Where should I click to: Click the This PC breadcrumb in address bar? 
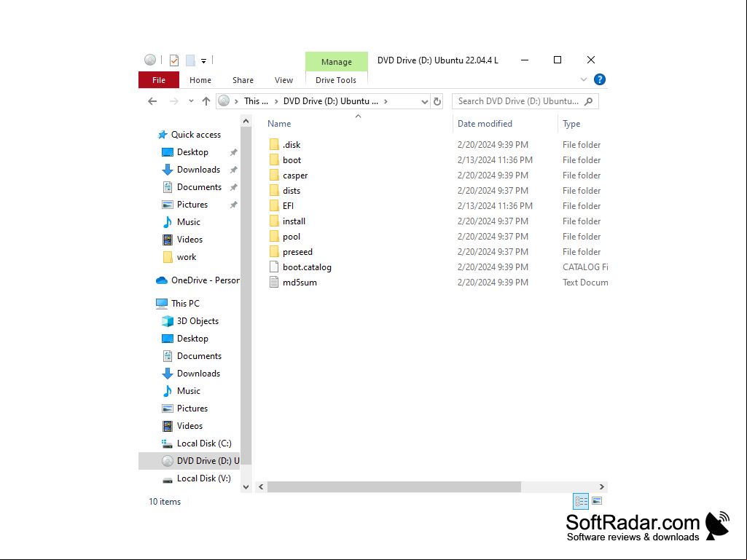[256, 101]
